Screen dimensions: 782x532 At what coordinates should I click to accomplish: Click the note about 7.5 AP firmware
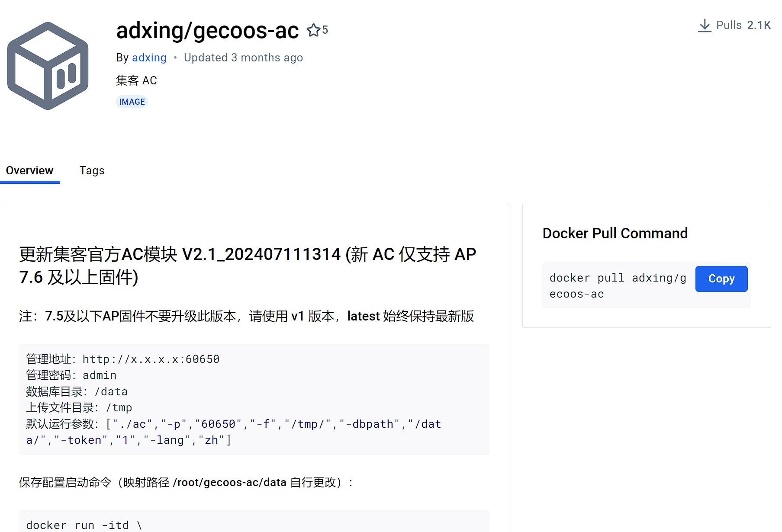pyautogui.click(x=247, y=316)
